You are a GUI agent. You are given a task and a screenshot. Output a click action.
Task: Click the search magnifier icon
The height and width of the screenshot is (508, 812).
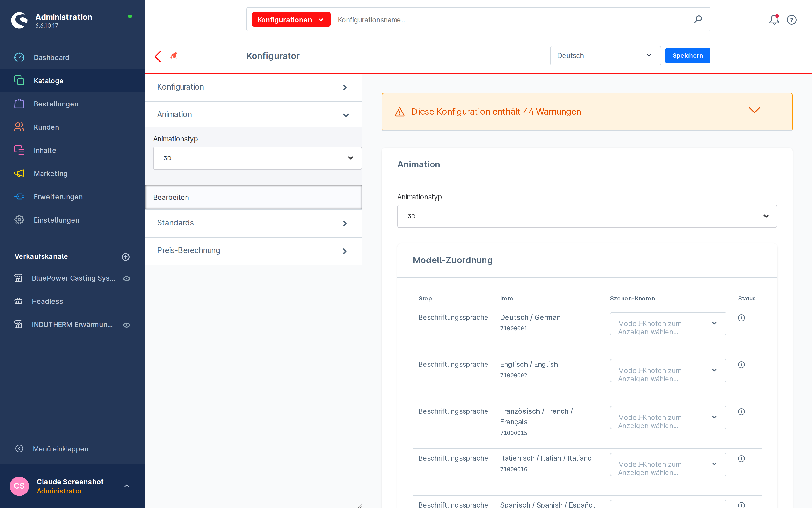tap(698, 20)
